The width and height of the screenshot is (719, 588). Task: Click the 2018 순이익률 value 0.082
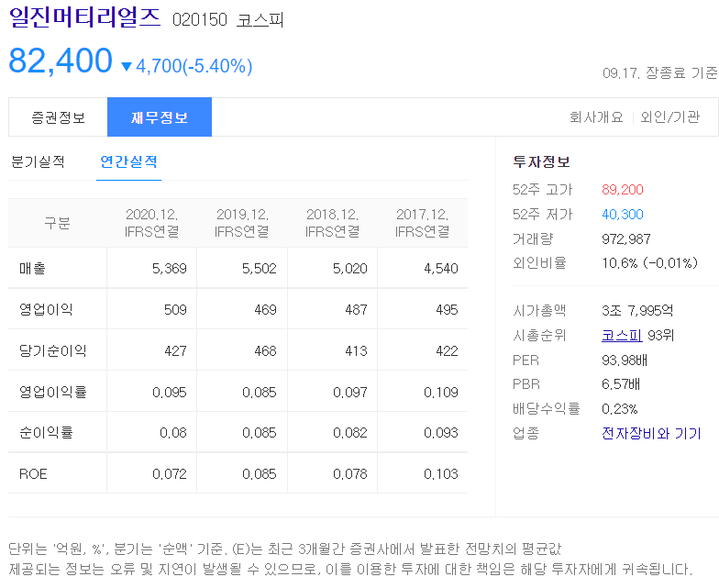[x=350, y=433]
